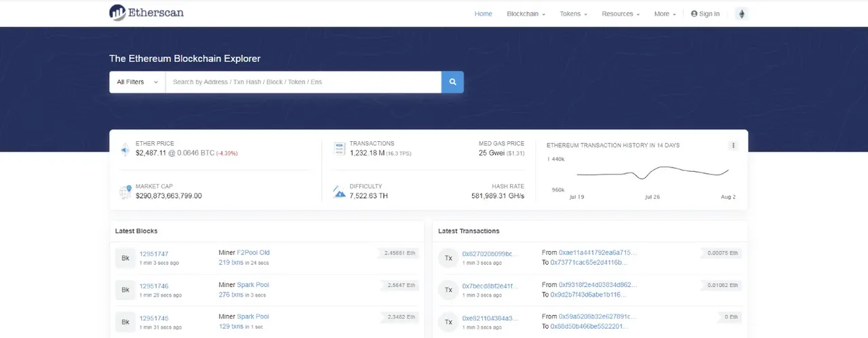Click Tx badge for 0x827020b099bc transaction
Viewport: 868px width, 338px height.
pyautogui.click(x=448, y=258)
